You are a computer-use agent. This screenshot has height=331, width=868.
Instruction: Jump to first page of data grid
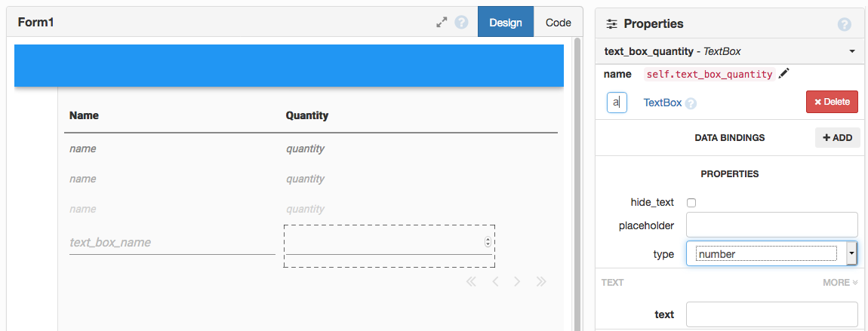coord(471,282)
